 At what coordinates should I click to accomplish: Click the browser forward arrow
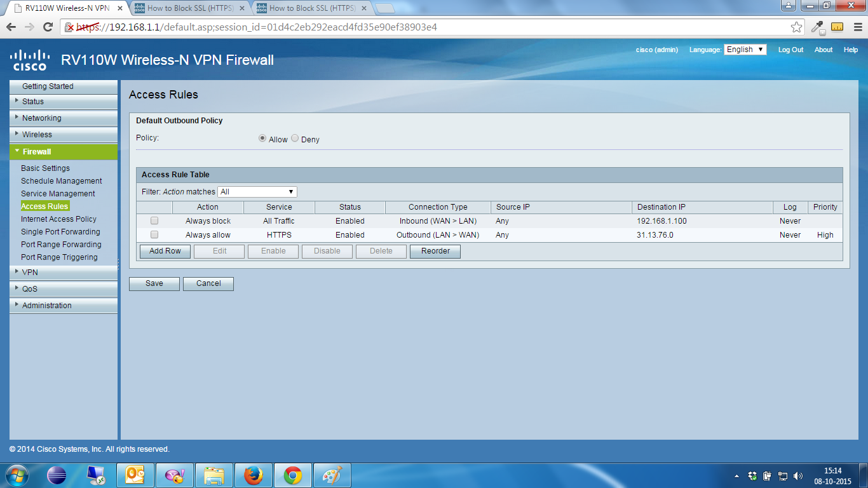pos(29,27)
